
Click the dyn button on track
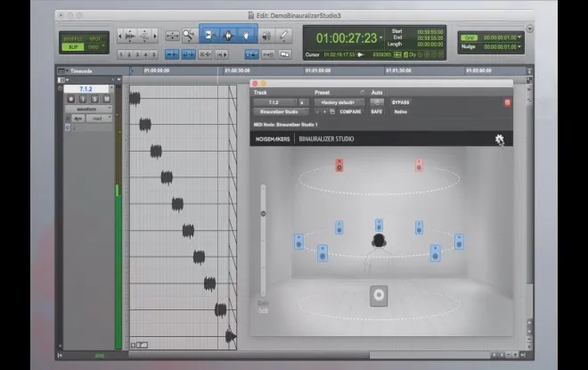coord(78,119)
